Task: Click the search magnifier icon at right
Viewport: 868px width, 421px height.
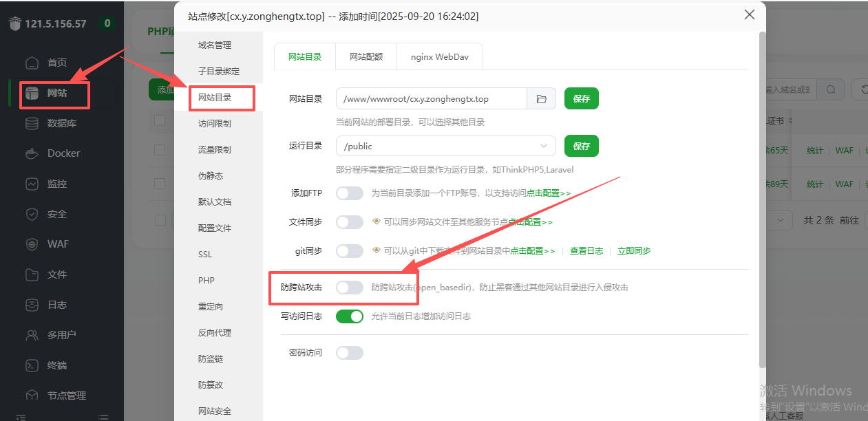Action: tap(831, 89)
